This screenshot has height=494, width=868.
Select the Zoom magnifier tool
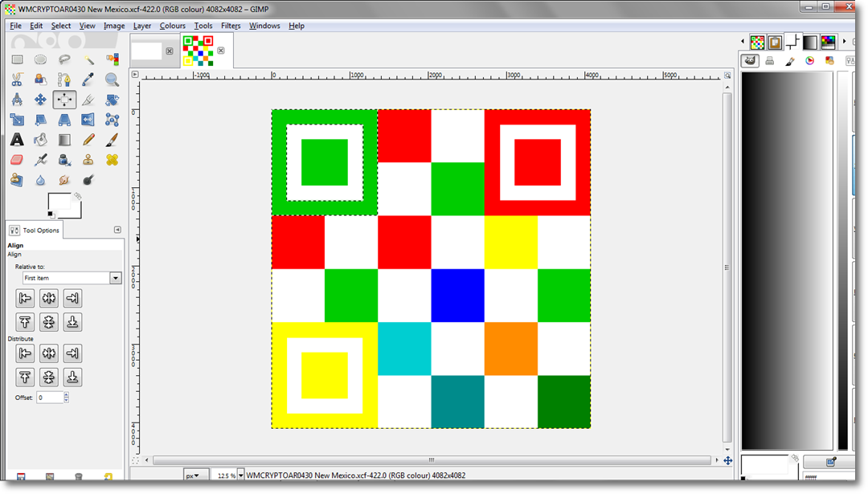pos(112,80)
